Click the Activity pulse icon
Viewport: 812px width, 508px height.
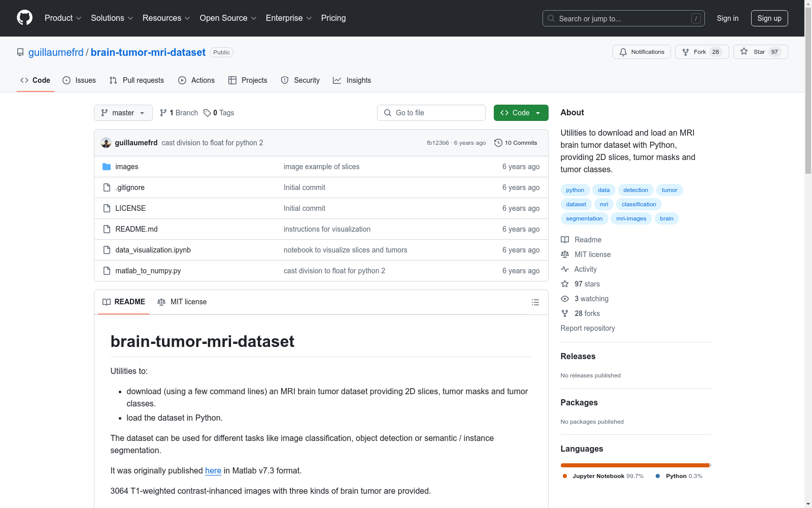pyautogui.click(x=565, y=269)
